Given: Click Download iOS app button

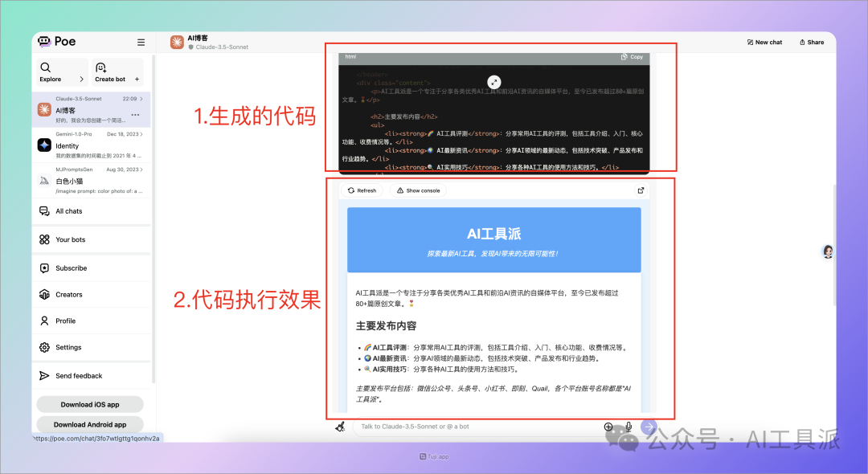Looking at the screenshot, I should (90, 404).
